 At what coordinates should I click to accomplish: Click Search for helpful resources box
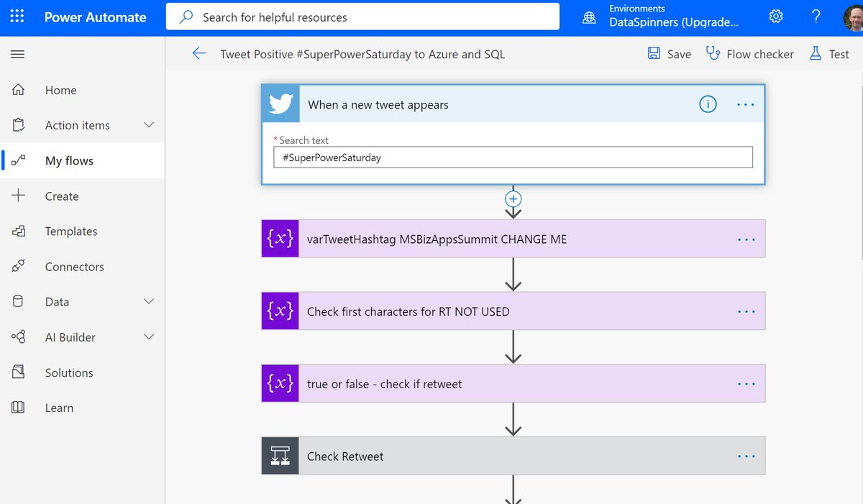point(362,17)
